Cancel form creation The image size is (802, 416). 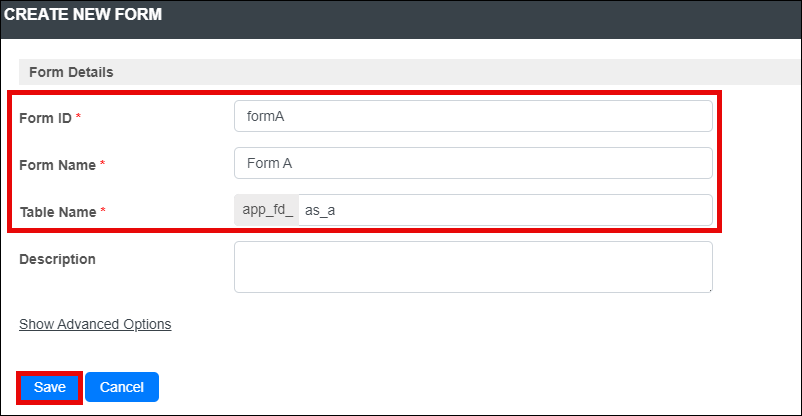[x=122, y=387]
